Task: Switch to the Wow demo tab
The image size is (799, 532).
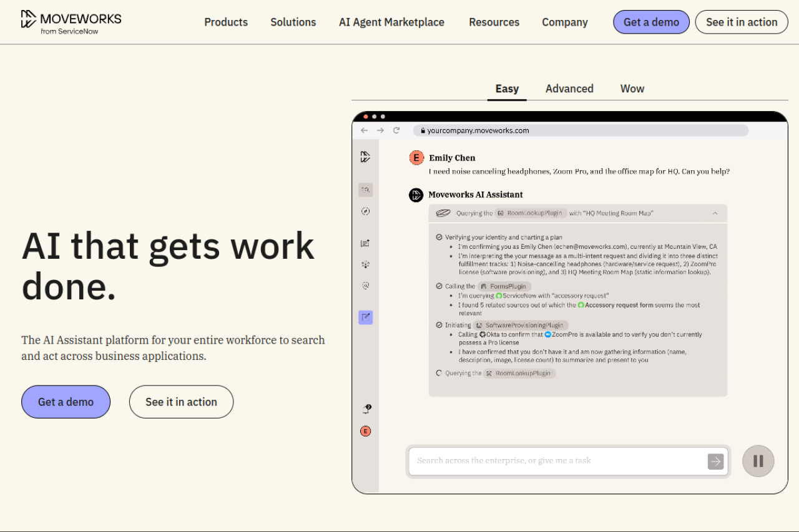Action: click(632, 89)
